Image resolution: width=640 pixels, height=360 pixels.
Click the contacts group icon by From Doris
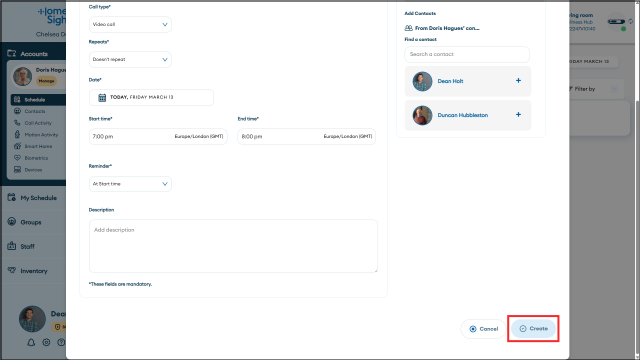(409, 28)
